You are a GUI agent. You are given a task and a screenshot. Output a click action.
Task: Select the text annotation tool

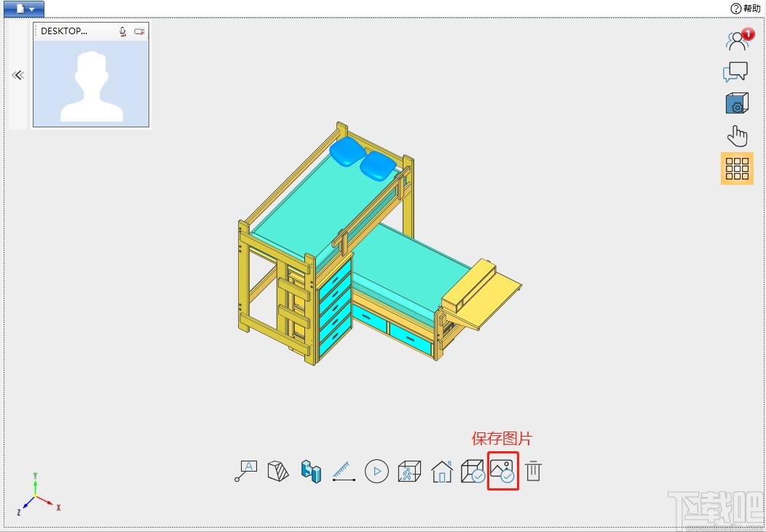point(245,471)
